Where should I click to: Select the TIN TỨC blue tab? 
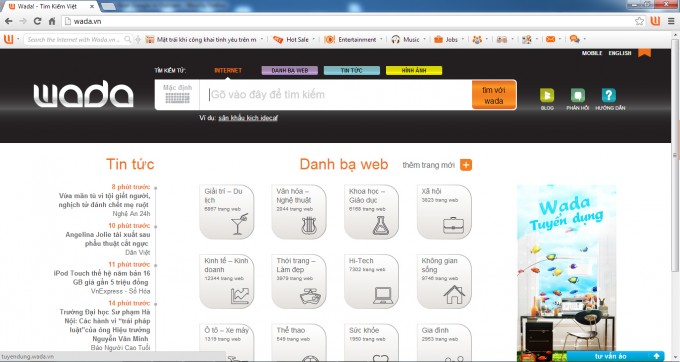[x=352, y=70]
